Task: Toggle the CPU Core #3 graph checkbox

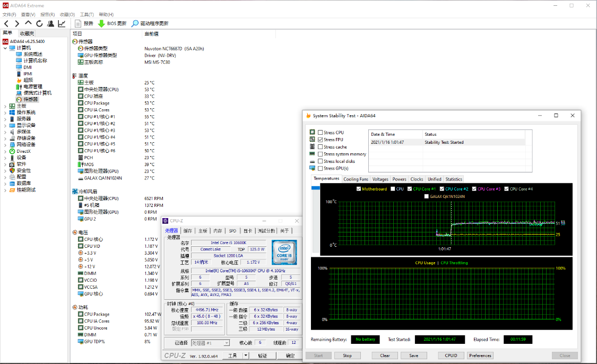Action: pos(474,189)
